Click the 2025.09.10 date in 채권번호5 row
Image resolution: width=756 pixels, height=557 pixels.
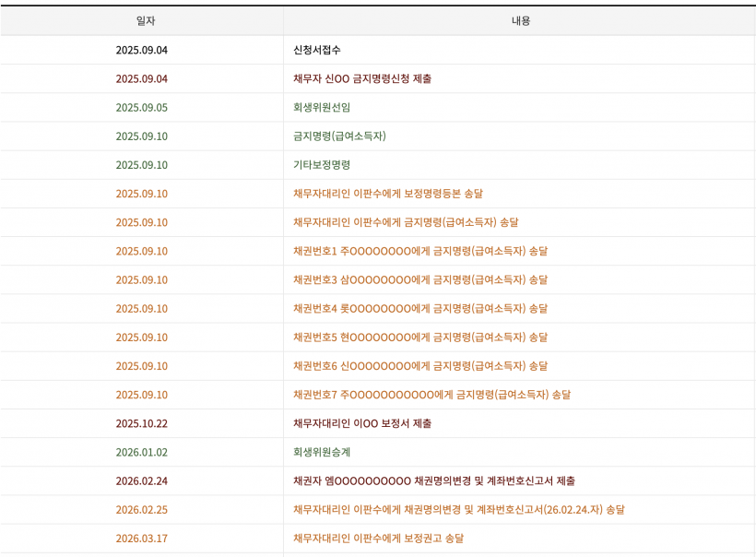point(142,338)
